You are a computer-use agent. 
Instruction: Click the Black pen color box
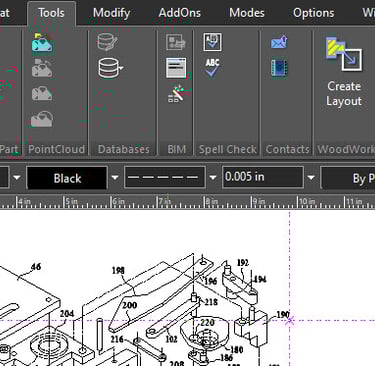point(67,178)
